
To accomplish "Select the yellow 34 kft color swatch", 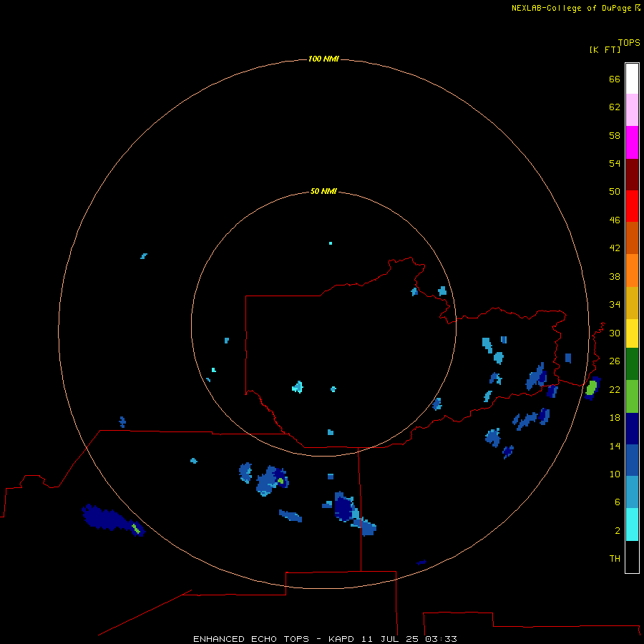I will coord(632,333).
